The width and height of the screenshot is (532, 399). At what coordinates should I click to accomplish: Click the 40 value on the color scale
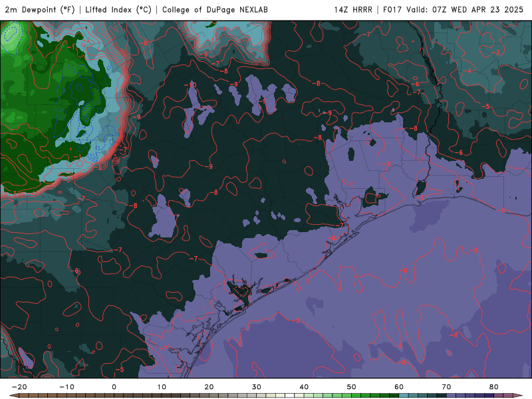(x=304, y=387)
